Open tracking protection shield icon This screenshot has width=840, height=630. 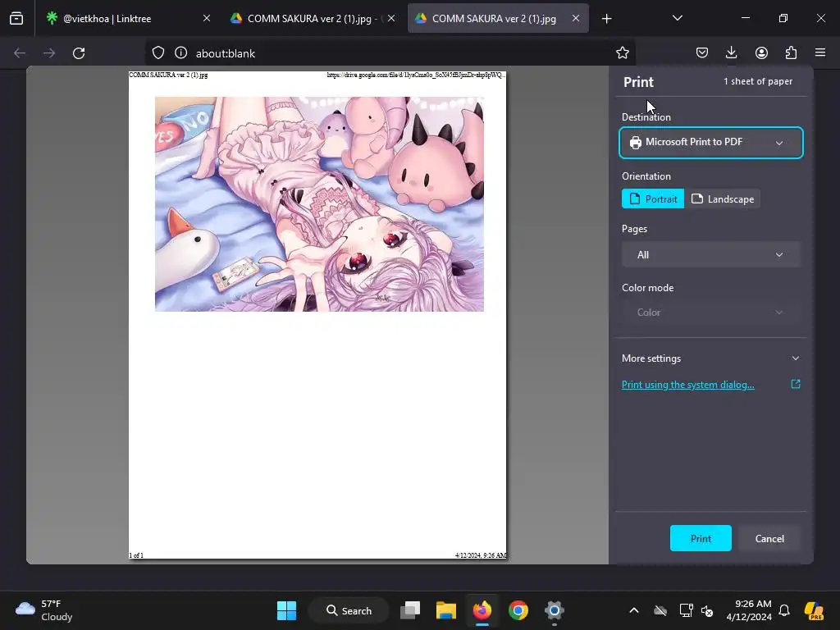click(x=158, y=52)
